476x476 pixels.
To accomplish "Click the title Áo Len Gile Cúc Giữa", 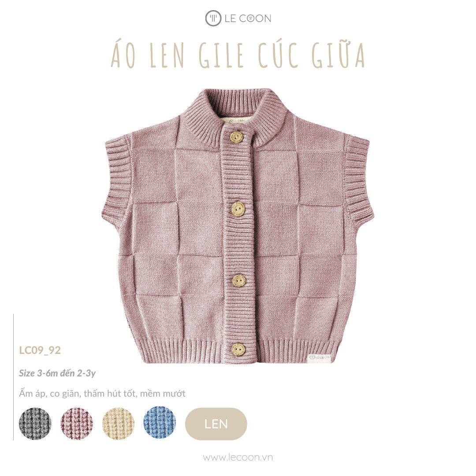I will [x=238, y=55].
